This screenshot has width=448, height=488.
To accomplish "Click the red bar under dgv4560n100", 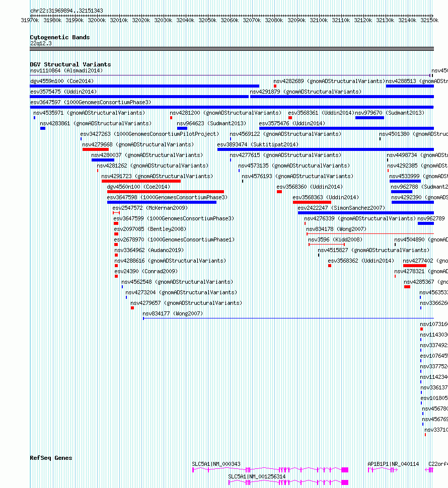I will [x=165, y=192].
